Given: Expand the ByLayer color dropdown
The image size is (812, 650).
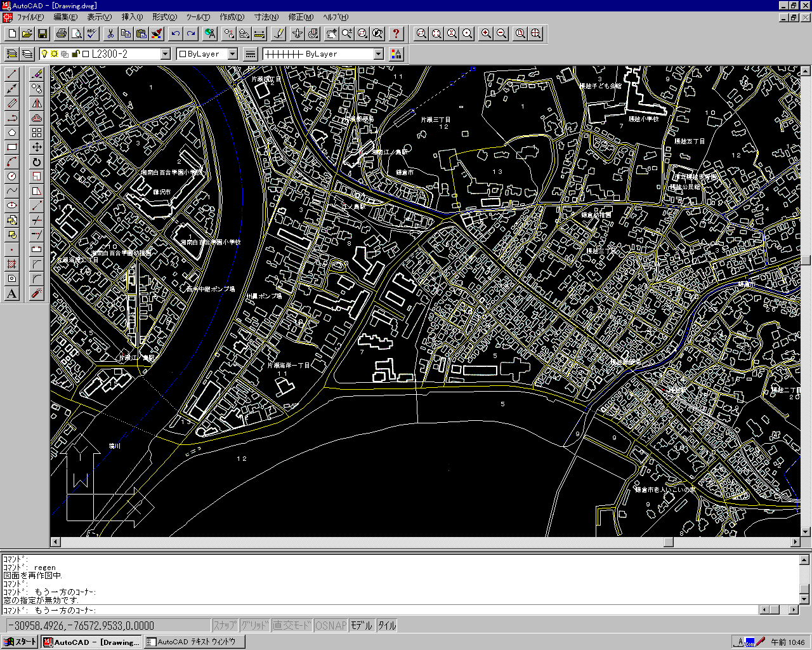Looking at the screenshot, I should [x=232, y=54].
